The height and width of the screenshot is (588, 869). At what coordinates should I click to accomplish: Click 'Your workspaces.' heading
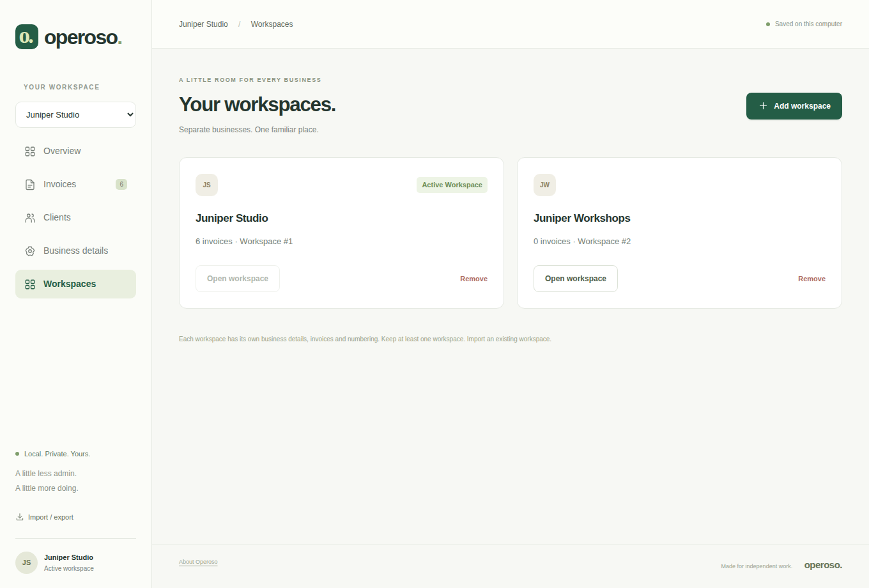coord(257,104)
